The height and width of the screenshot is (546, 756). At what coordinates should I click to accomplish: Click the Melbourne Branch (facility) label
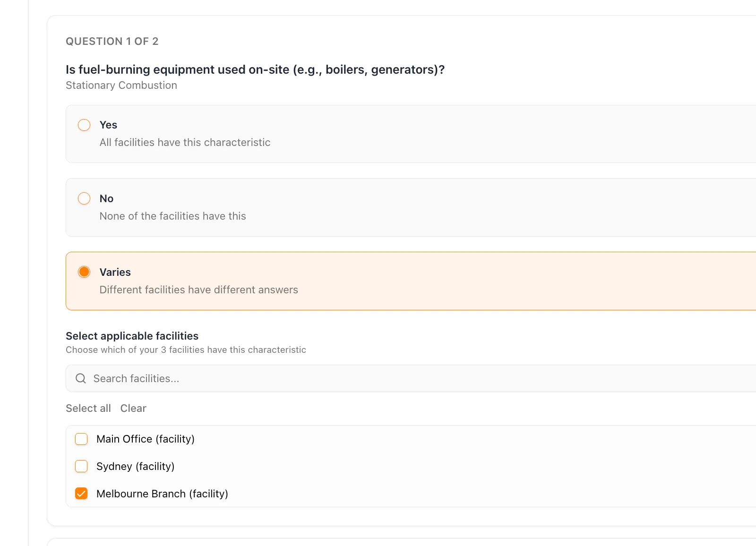pos(162,494)
